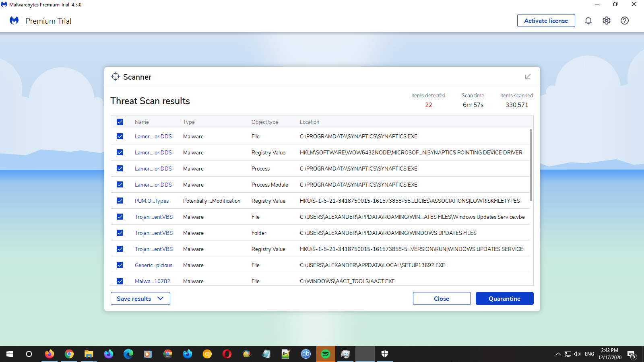This screenshot has height=362, width=644.
Task: Show hidden system tray icons
Action: pyautogui.click(x=558, y=354)
